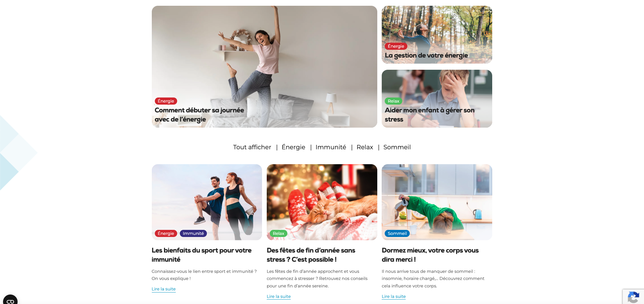Click the cookie consent icon at bottom left
Screen dimensions: 644x304
click(x=10, y=300)
